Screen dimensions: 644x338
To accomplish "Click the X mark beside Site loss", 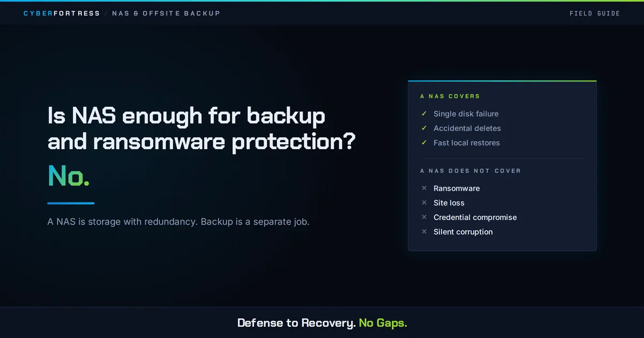I will pyautogui.click(x=424, y=203).
